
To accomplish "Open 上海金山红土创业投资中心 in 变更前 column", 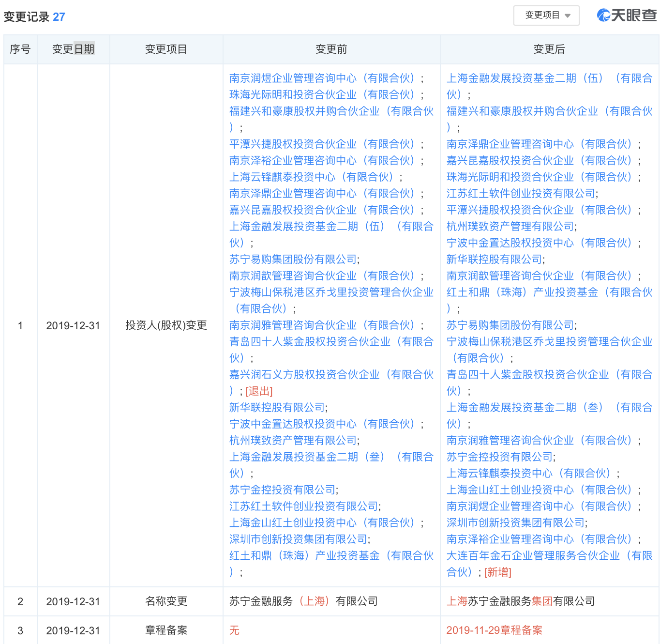I will (x=324, y=523).
